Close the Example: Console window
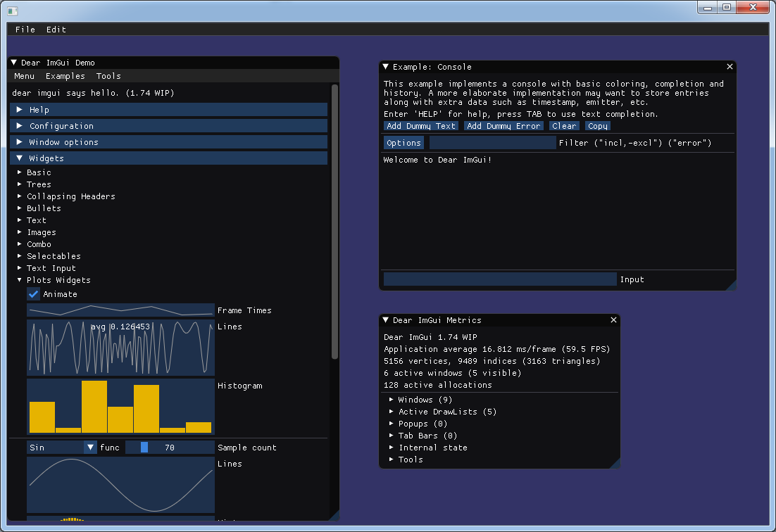The height and width of the screenshot is (532, 776). [x=730, y=67]
